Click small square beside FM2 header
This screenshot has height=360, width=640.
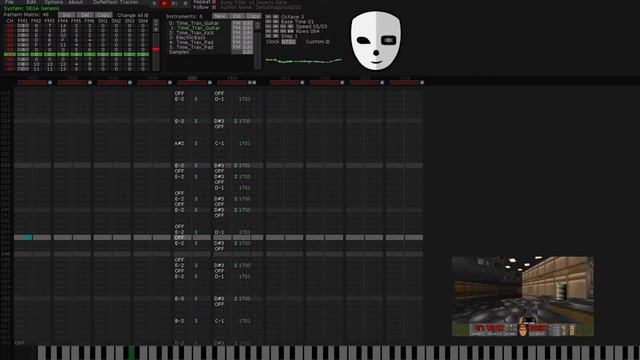[90, 82]
